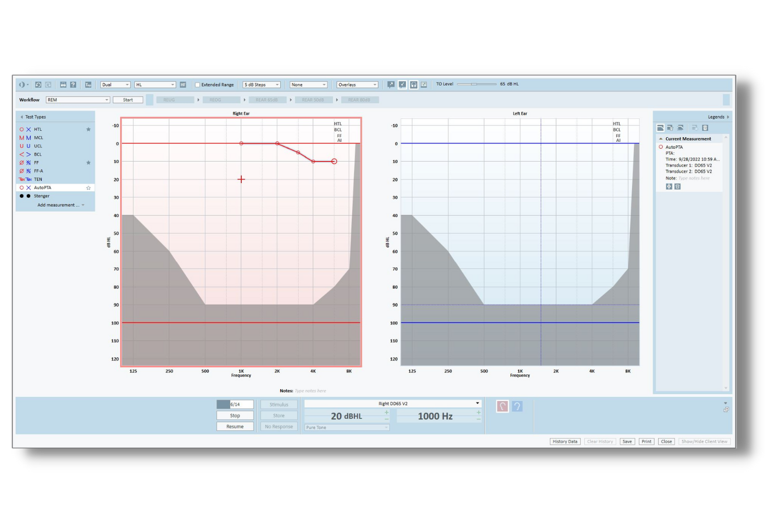This screenshot has height=532, width=765.
Task: Select the blue left-ear icon near the controls
Action: click(x=517, y=406)
